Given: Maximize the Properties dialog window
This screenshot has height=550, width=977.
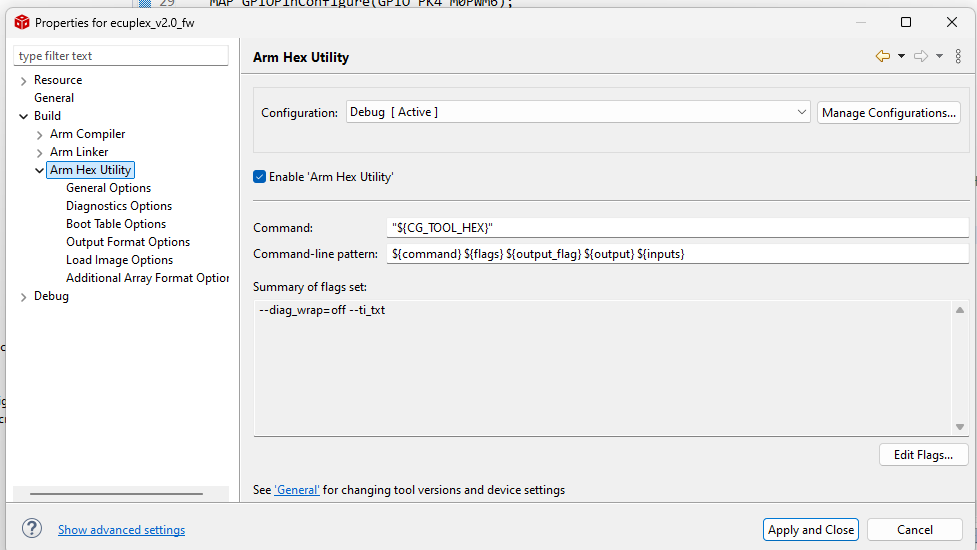Looking at the screenshot, I should (x=906, y=22).
